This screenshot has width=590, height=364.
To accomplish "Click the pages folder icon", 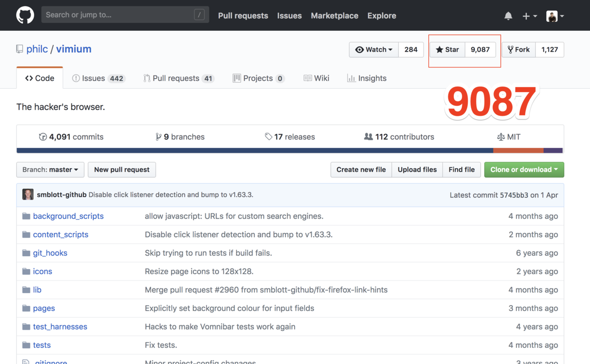I will pos(26,308).
